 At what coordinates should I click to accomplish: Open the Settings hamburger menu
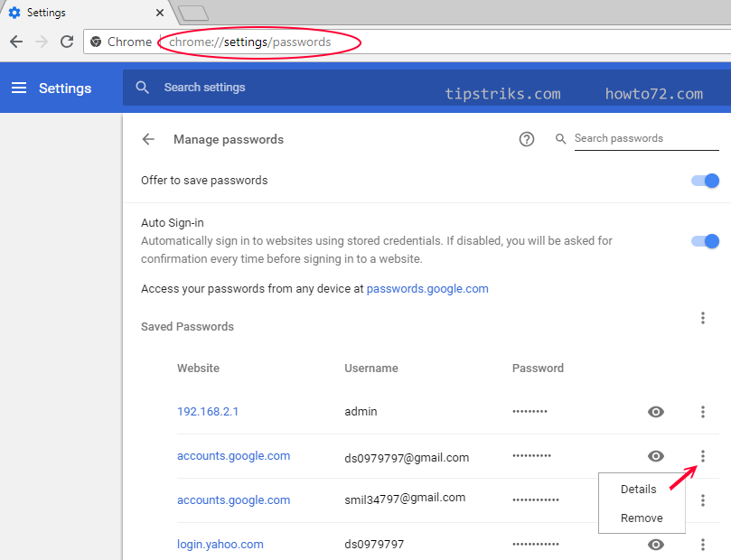[19, 88]
